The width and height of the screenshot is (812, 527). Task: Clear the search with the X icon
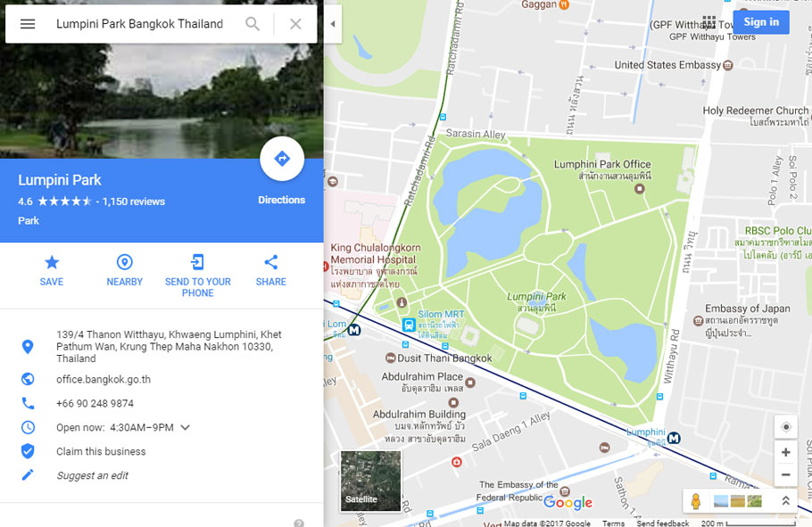click(x=295, y=24)
